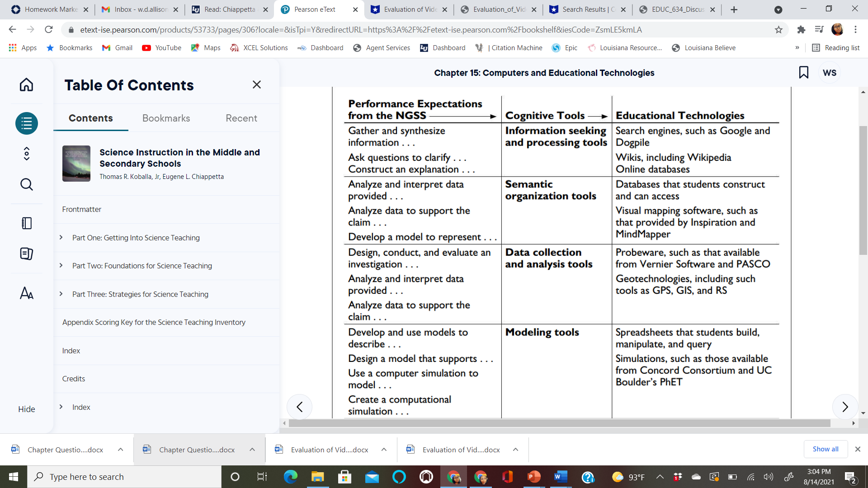Image resolution: width=868 pixels, height=488 pixels.
Task: Open the first Index entry in contents
Action: (71, 351)
